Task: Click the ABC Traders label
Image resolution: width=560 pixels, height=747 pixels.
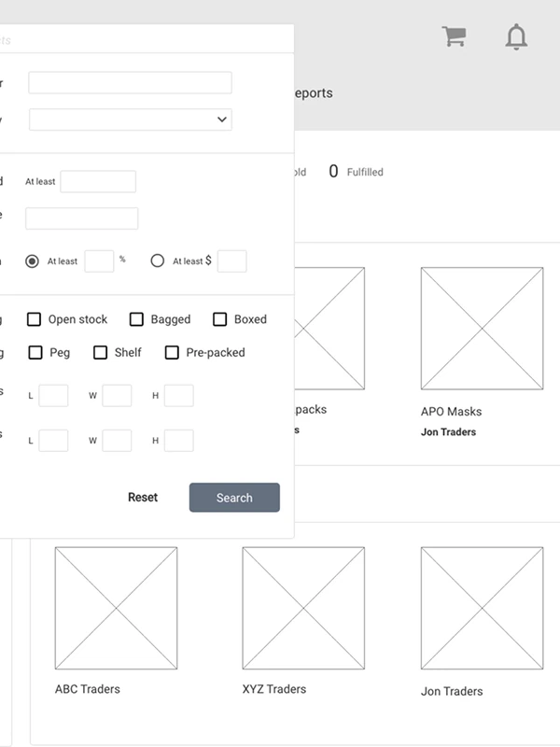Action: click(x=87, y=689)
